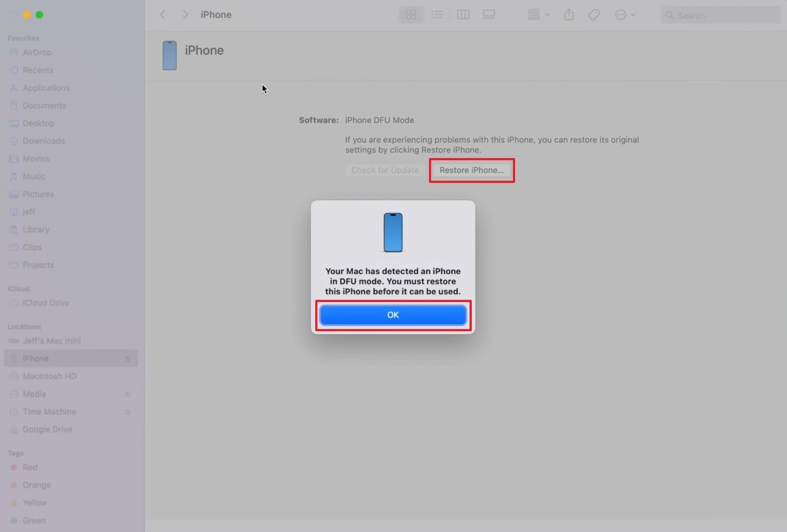787x532 pixels.
Task: Click the Tags toolbar icon
Action: pyautogui.click(x=594, y=15)
